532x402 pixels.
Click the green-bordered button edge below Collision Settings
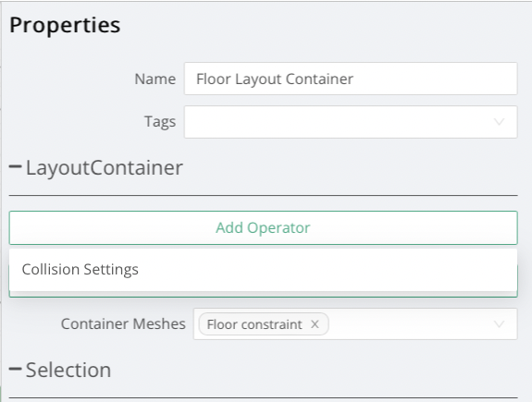click(x=263, y=294)
